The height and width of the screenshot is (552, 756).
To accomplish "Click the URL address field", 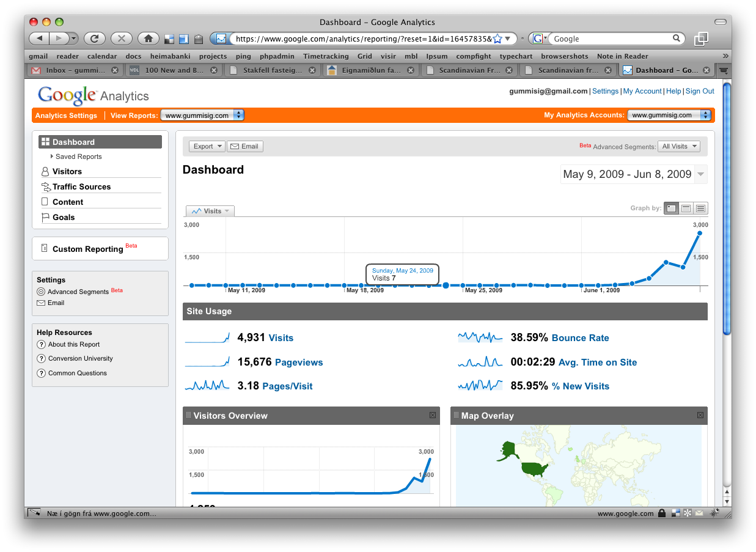I will (x=363, y=39).
